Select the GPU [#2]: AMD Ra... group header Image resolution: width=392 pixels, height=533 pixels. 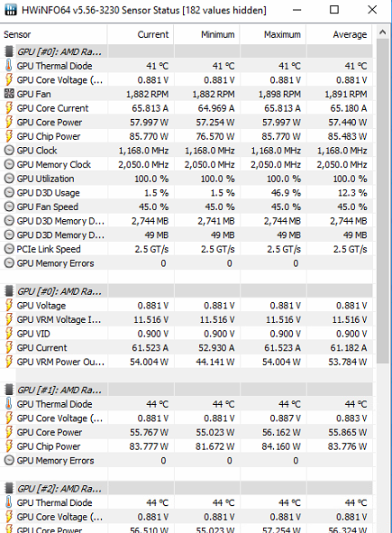pyautogui.click(x=187, y=489)
